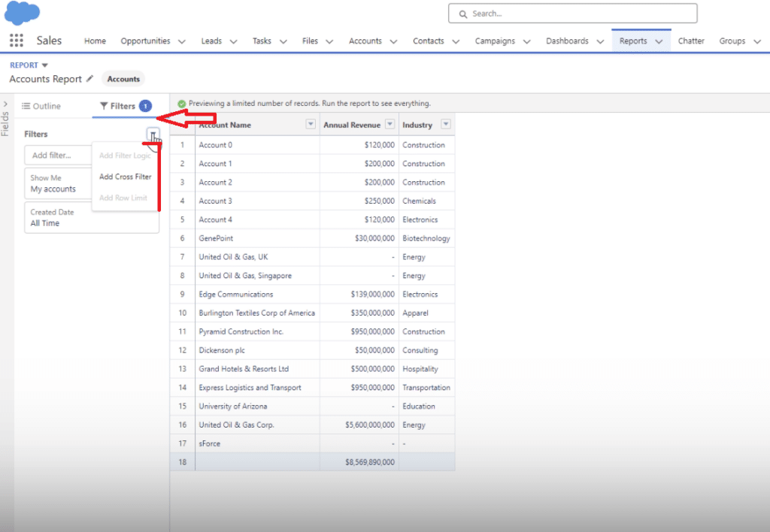Expand the Tasks nav chevron
This screenshot has width=770, height=532.
coord(283,42)
